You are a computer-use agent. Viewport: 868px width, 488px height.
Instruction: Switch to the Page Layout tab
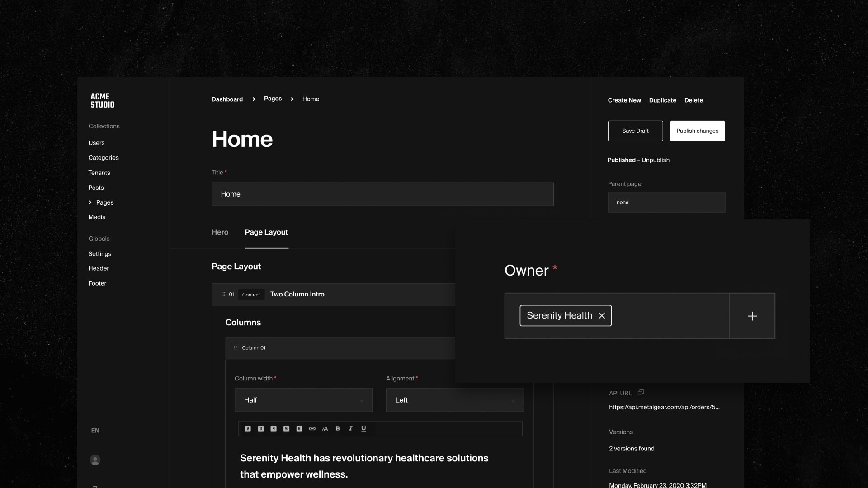(x=266, y=232)
